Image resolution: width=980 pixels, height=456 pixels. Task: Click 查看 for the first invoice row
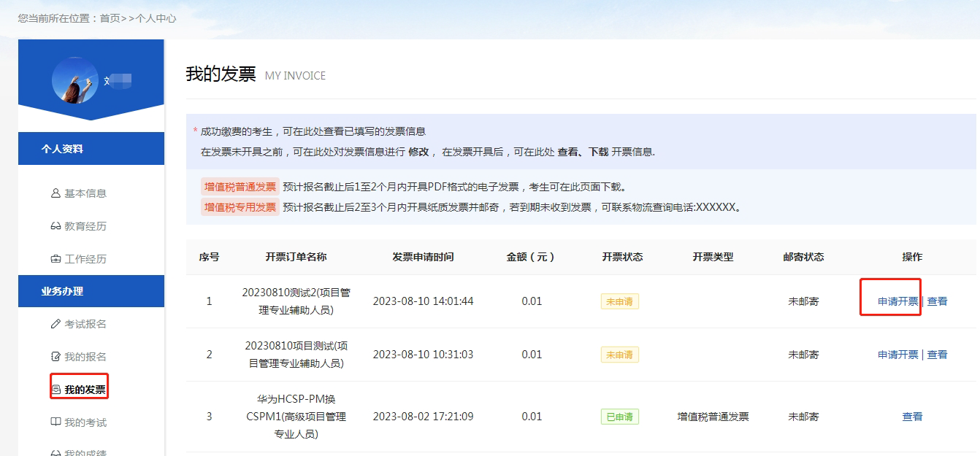click(937, 301)
